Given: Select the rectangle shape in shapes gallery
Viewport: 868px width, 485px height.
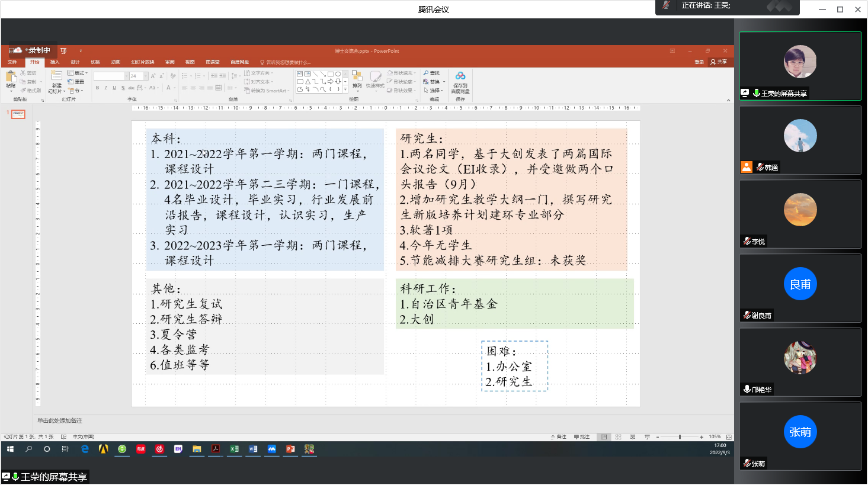Looking at the screenshot, I should click(x=330, y=74).
